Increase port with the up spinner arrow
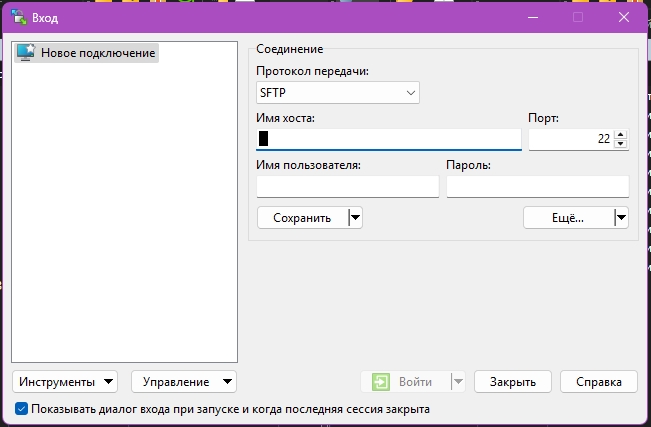 coord(620,134)
